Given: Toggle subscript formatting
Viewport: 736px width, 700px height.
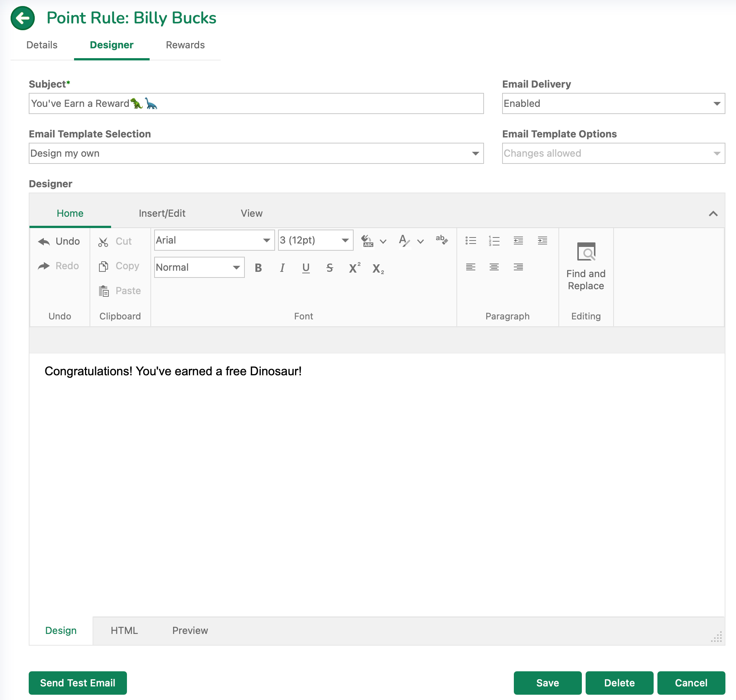Looking at the screenshot, I should [378, 268].
